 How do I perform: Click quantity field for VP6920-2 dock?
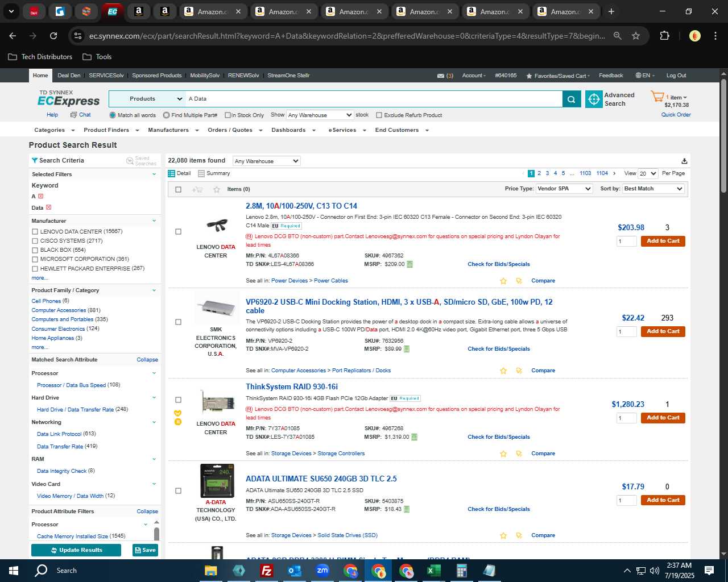click(626, 332)
